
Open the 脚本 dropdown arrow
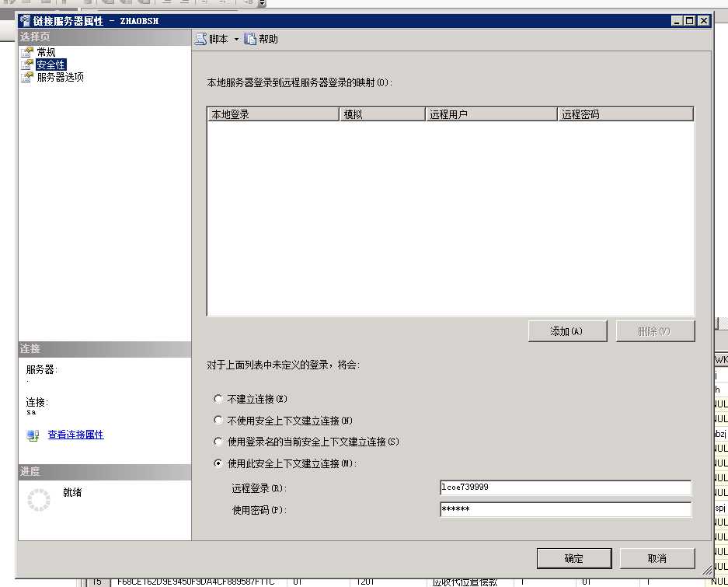pos(236,40)
